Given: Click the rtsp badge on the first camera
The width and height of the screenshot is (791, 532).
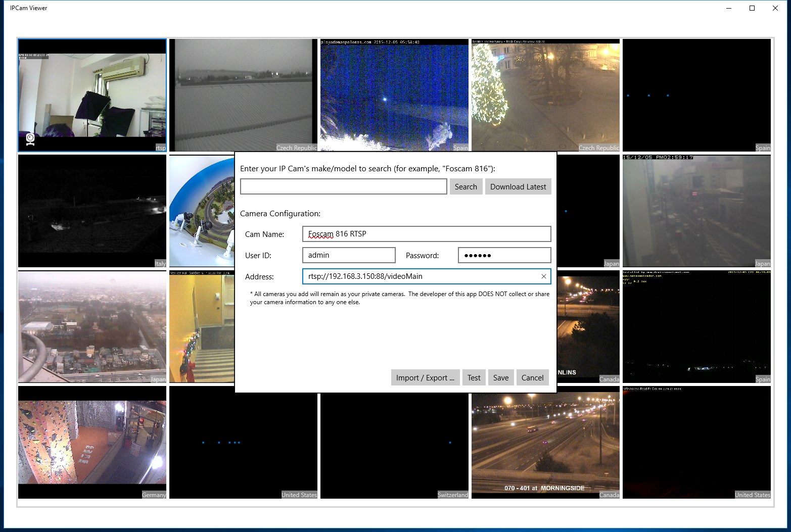Looking at the screenshot, I should pos(160,148).
